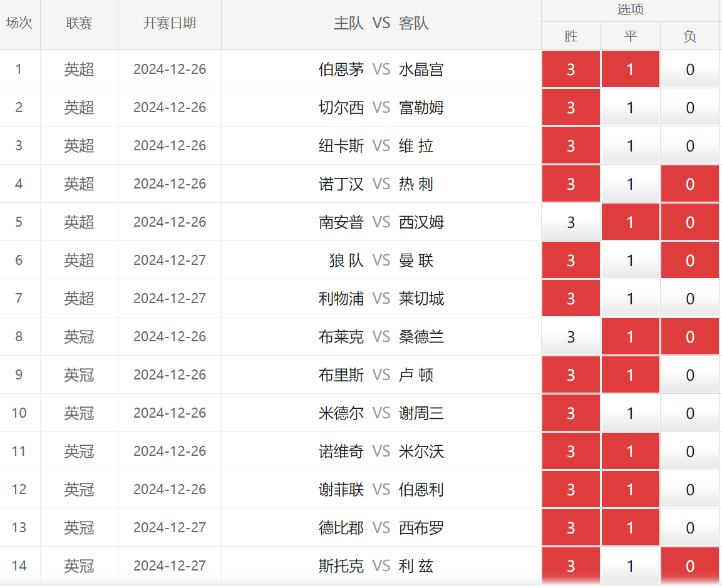Select draw option 1 for 切尔西 VS 富勒姆

tap(631, 107)
